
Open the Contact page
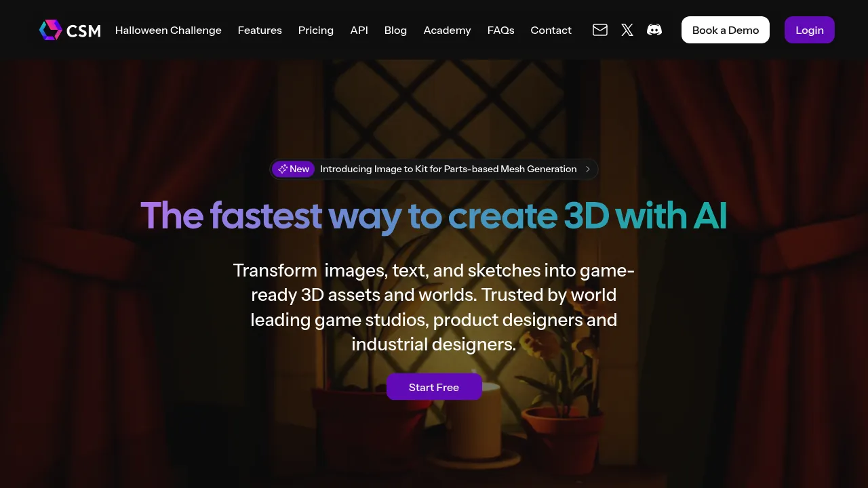[551, 30]
